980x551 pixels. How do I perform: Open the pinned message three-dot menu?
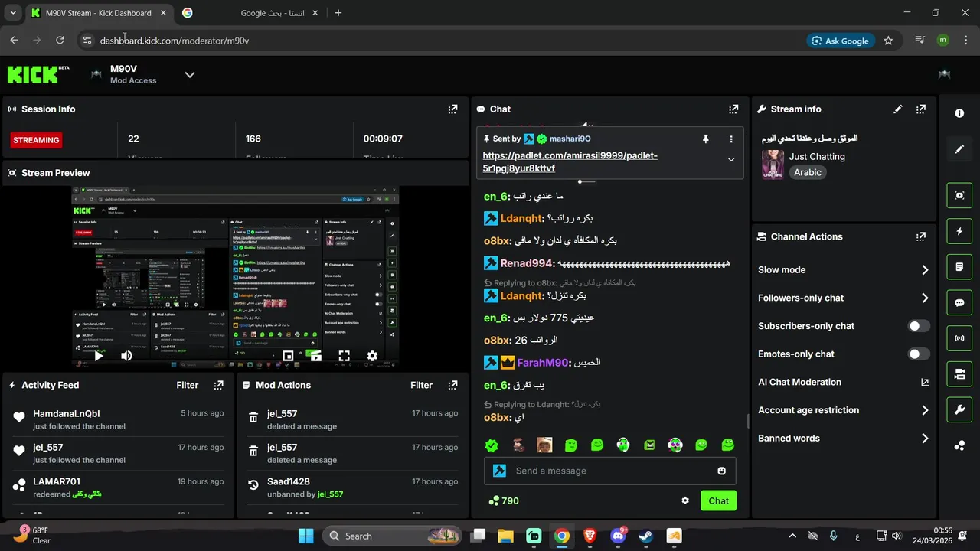click(731, 139)
